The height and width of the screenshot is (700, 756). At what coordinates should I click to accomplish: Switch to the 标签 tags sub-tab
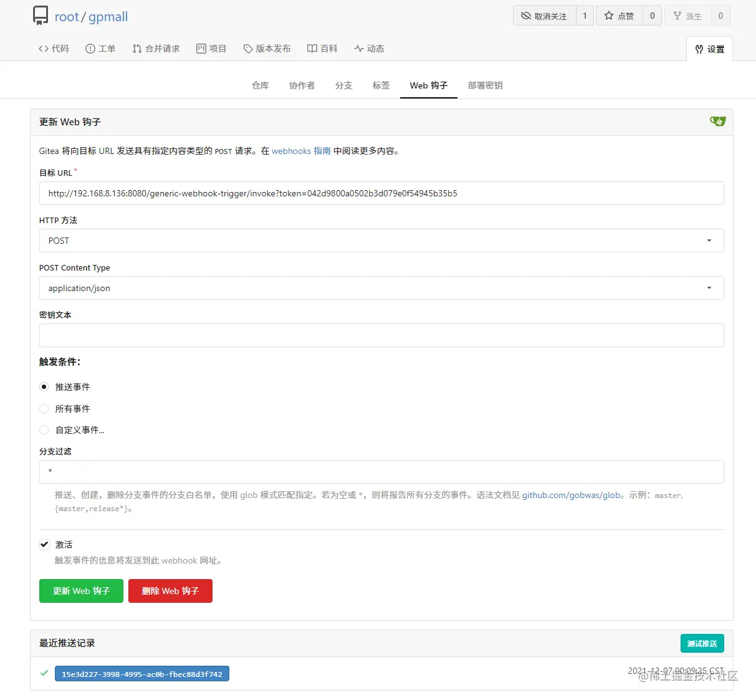pos(381,85)
